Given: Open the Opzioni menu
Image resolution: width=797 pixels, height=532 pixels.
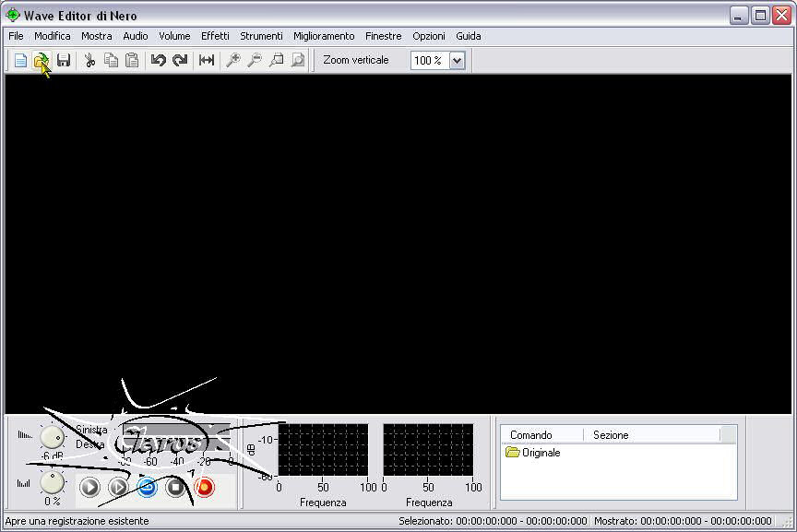Looking at the screenshot, I should [x=429, y=36].
